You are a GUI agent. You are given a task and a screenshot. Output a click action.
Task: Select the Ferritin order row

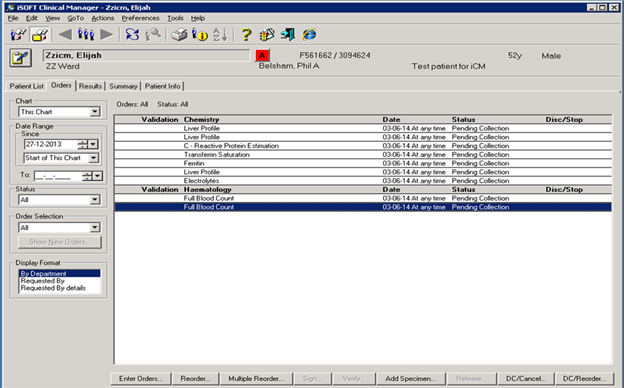363,163
